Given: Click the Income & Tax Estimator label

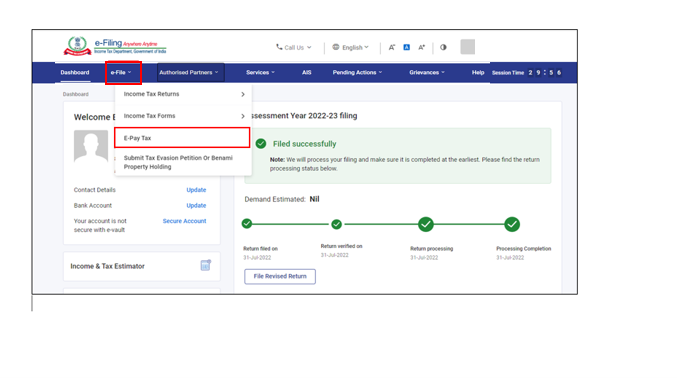Looking at the screenshot, I should coord(108,266).
